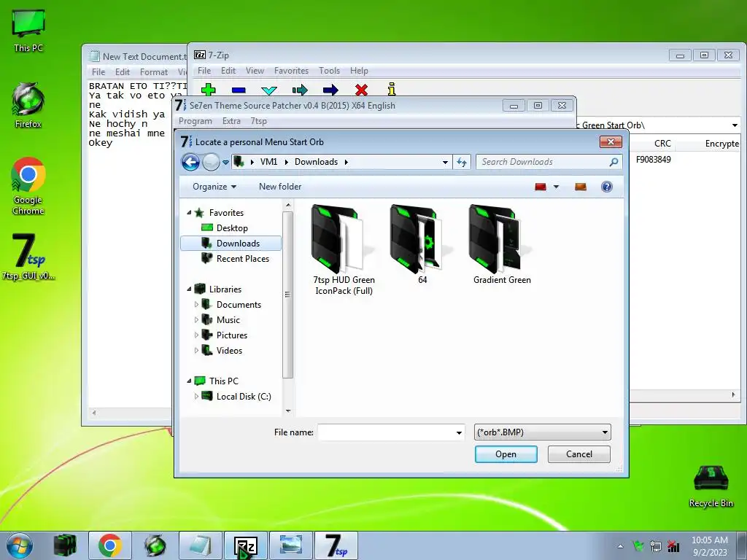The image size is (747, 560).
Task: Click the Open button
Action: (x=506, y=454)
